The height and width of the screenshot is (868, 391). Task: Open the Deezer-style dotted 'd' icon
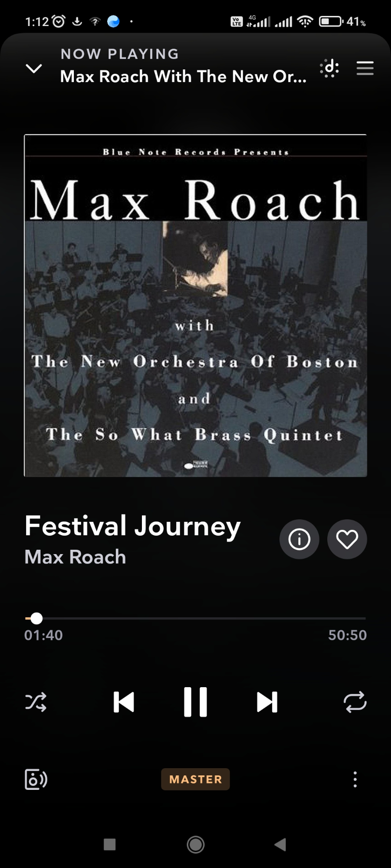(x=330, y=68)
